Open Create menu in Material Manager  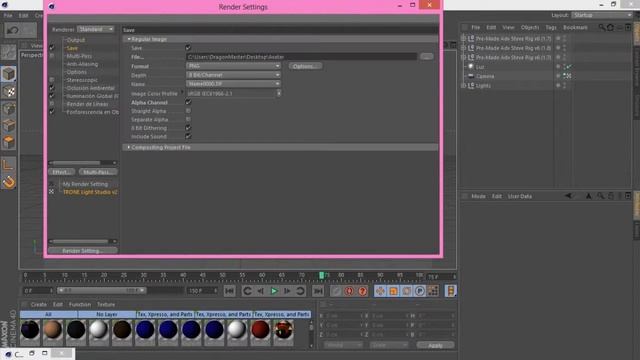(x=38, y=304)
